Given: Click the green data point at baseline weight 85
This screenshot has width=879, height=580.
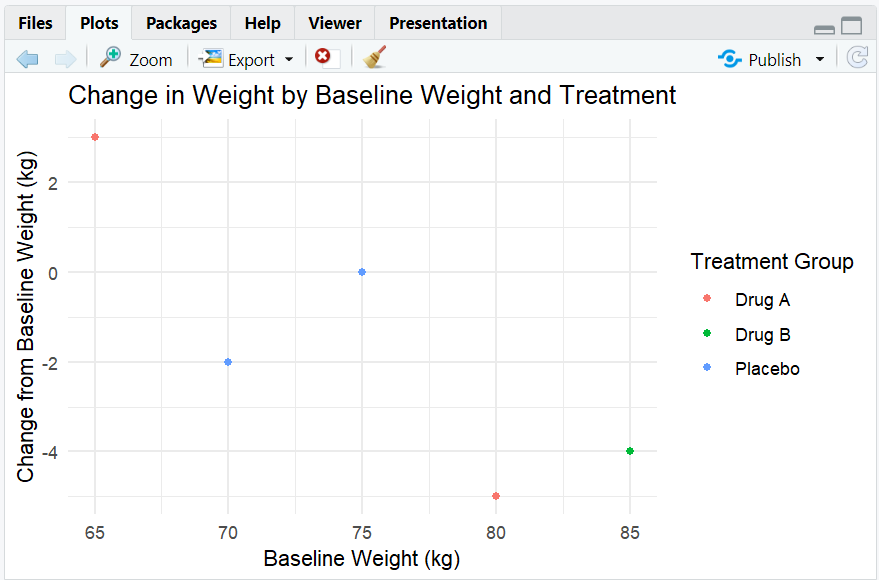Looking at the screenshot, I should 630,451.
